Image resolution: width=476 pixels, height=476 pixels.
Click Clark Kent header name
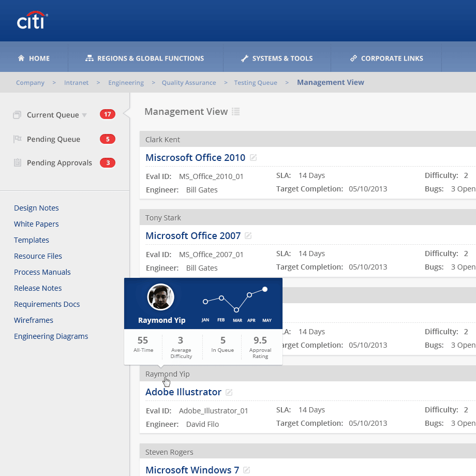[162, 140]
